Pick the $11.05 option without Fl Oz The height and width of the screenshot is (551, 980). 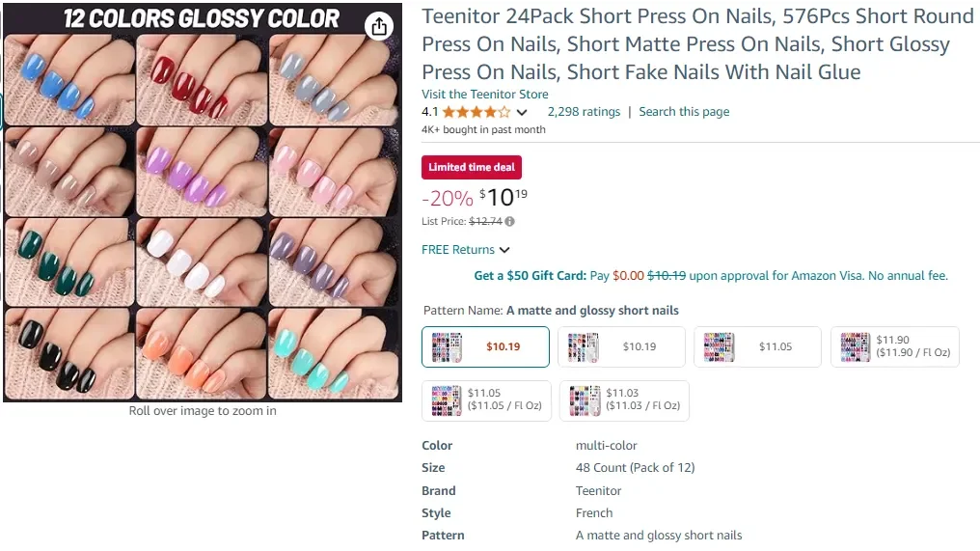[758, 347]
